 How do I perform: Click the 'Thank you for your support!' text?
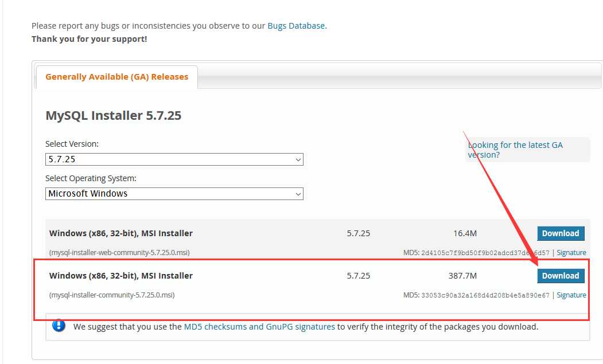point(89,39)
